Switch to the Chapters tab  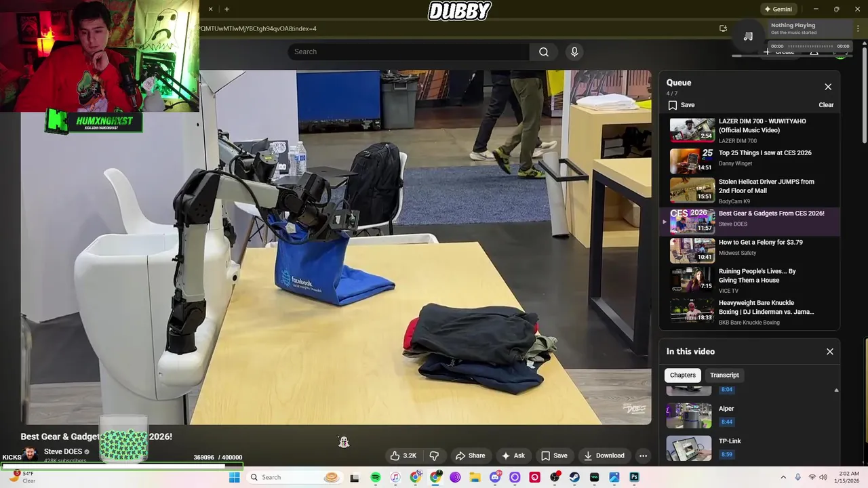click(x=683, y=375)
